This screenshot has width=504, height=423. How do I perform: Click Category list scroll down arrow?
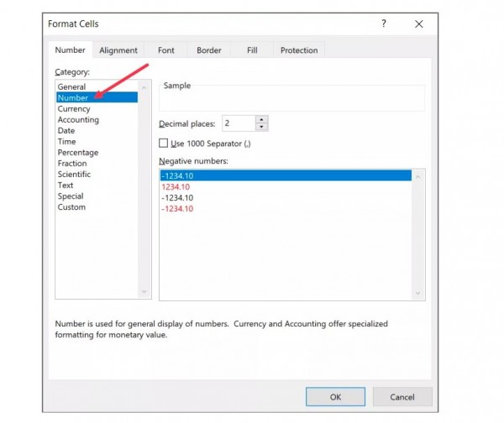pos(144,291)
